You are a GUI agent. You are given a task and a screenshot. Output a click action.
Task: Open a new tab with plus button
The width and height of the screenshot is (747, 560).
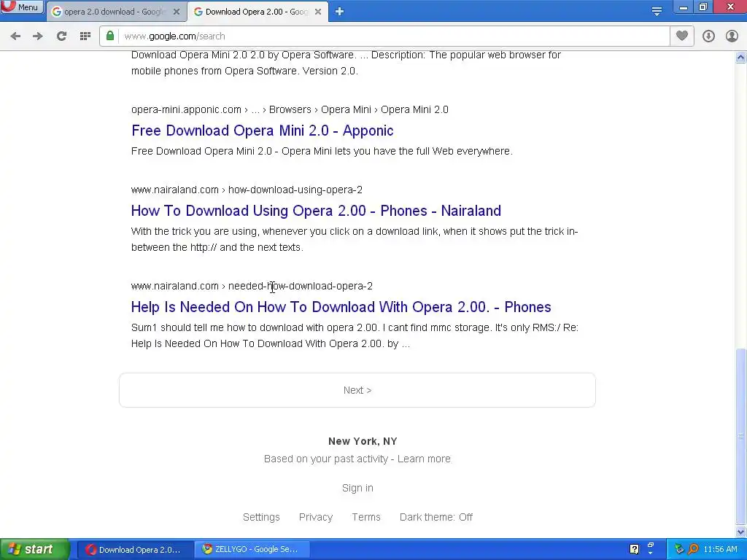(339, 12)
